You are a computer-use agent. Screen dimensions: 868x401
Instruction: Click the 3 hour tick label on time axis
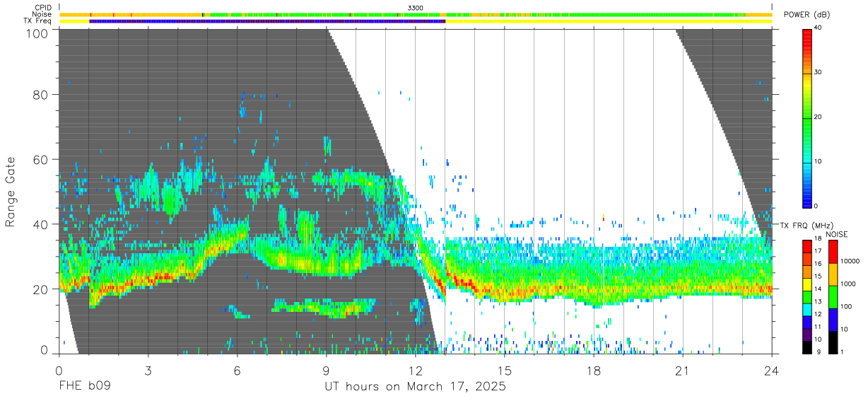[x=148, y=371]
